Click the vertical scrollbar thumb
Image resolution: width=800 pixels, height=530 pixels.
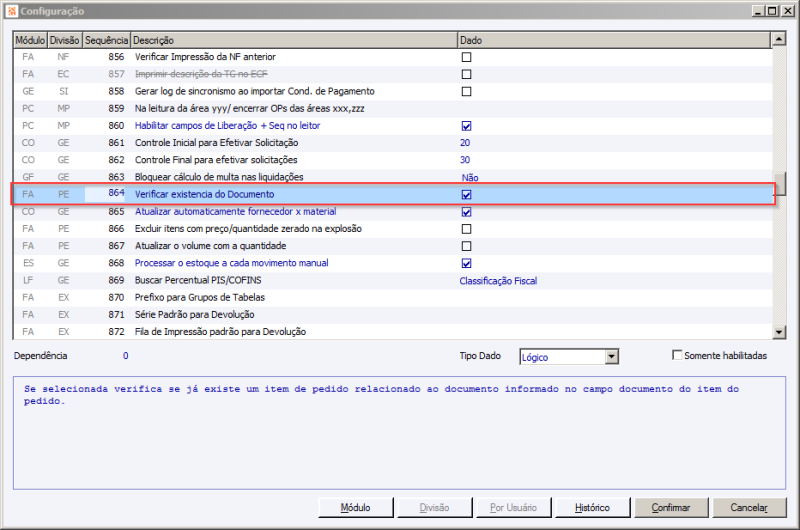(779, 184)
